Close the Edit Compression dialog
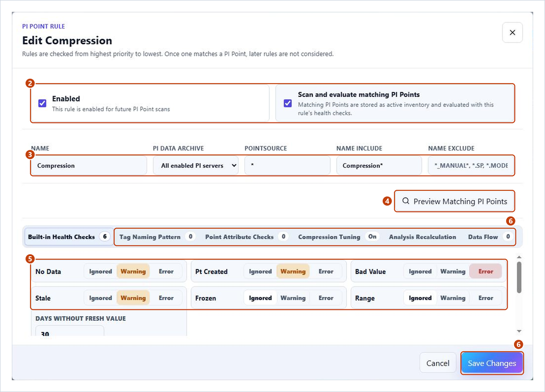The image size is (545, 392). coord(512,32)
